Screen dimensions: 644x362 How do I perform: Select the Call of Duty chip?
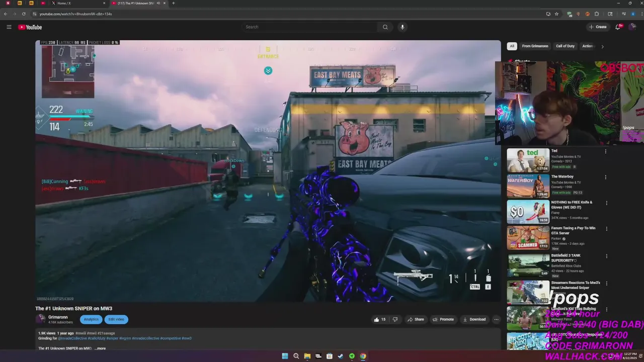(565, 46)
